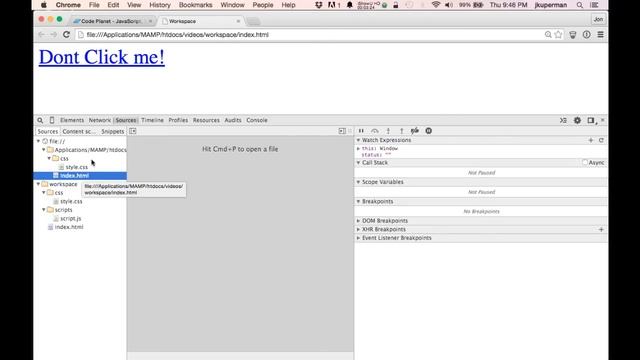The height and width of the screenshot is (360, 640).
Task: Expand the XHR Breakpoints section
Action: (358, 229)
